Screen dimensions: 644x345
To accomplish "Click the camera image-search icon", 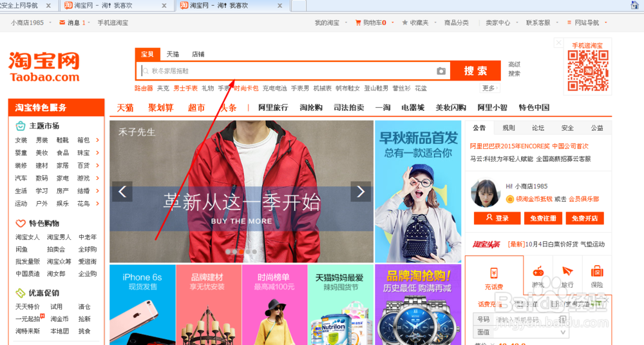I will 441,71.
